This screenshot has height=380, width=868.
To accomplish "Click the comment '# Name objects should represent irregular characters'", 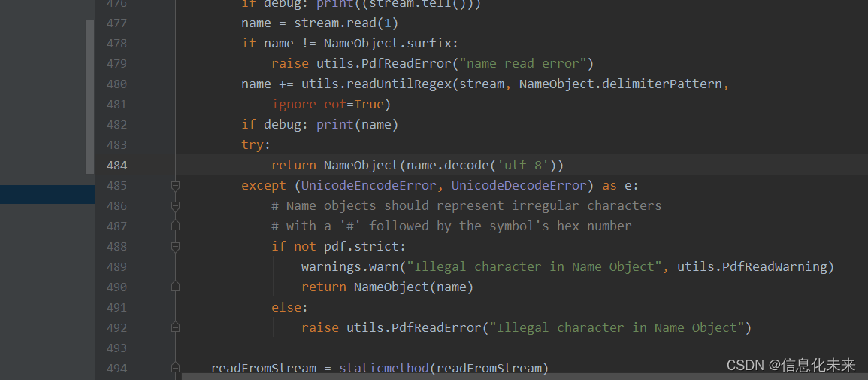I will [x=467, y=206].
